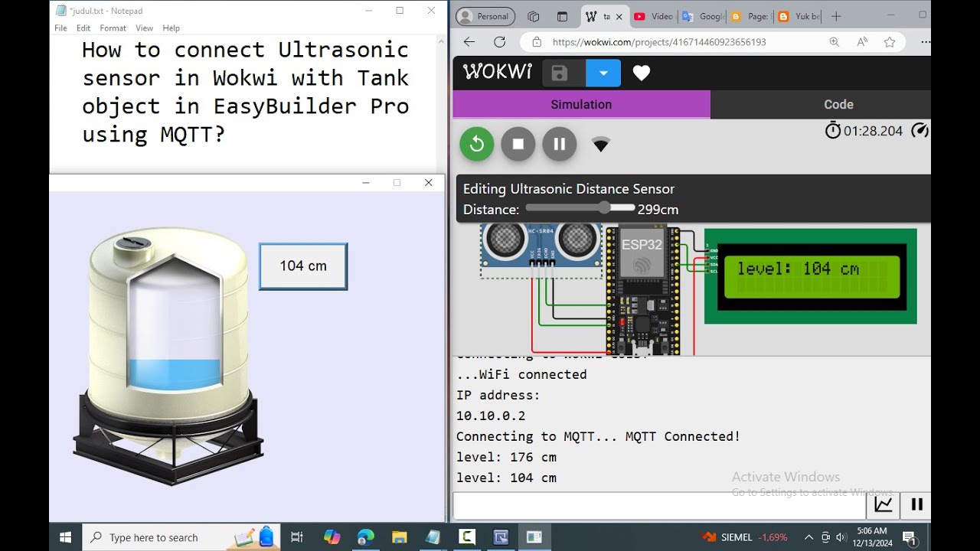Open Notepad Format menu
Viewport: 980px width, 551px height.
(113, 28)
